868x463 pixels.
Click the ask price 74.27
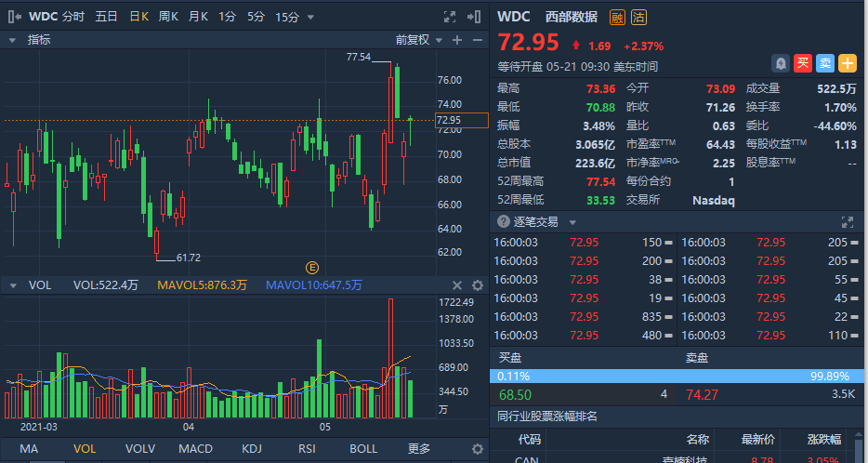point(702,395)
